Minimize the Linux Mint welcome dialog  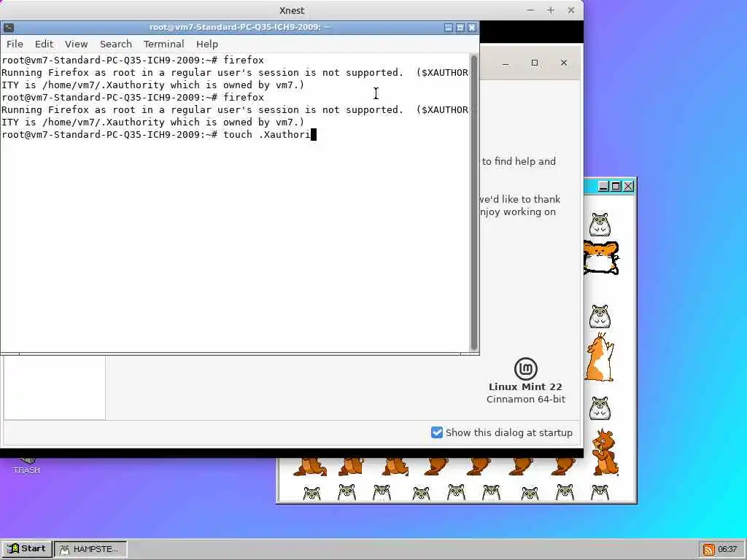click(506, 63)
